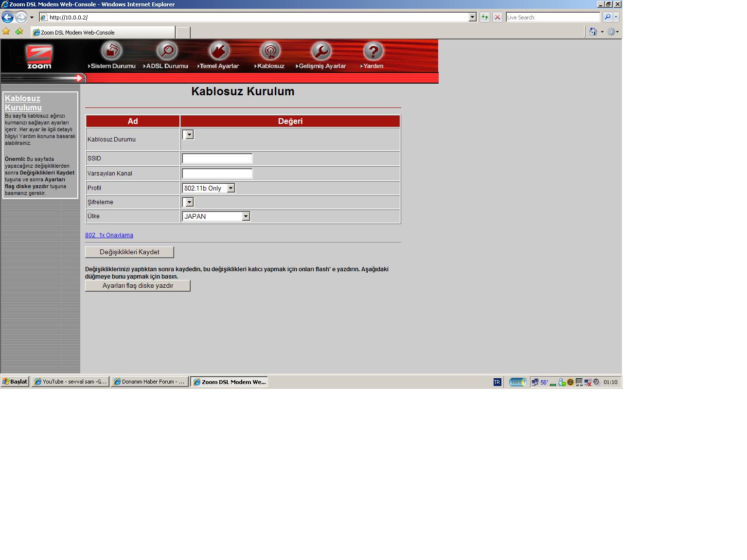
Task: Open Gelişmiş Ayarlar wrench icon
Action: click(x=321, y=51)
